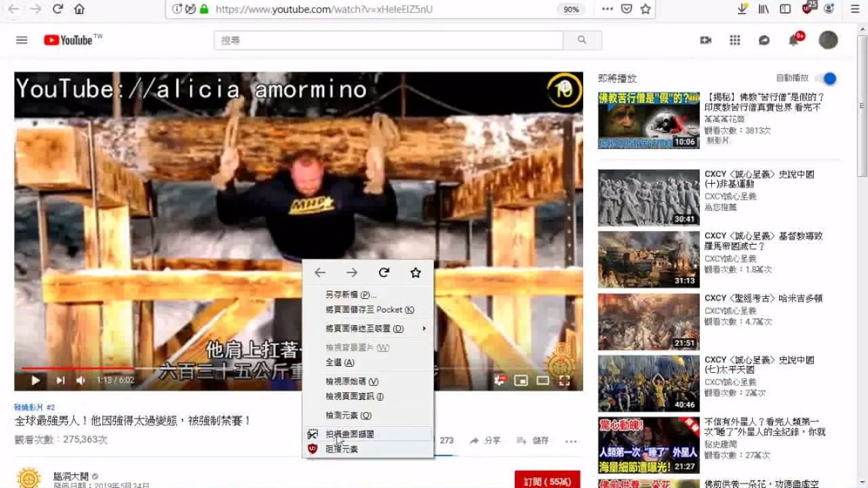Toggle the autoplay switch
The height and width of the screenshot is (488, 868).
pos(826,79)
